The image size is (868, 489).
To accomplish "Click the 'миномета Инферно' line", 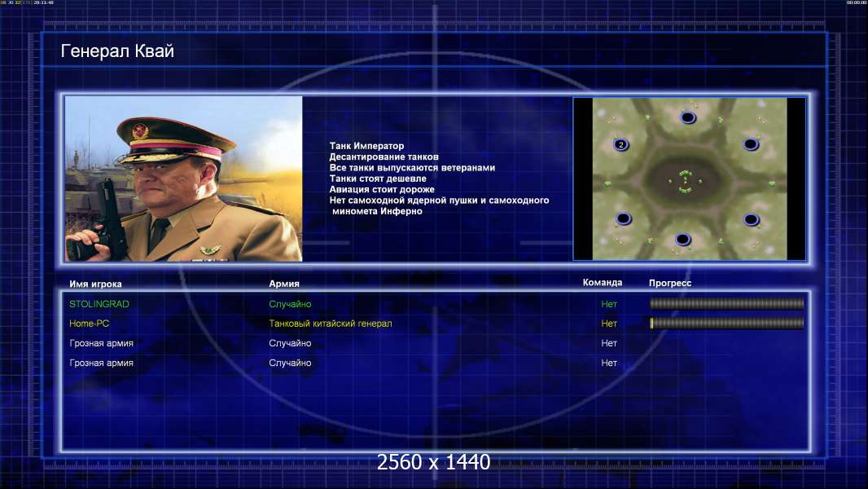I will (377, 211).
